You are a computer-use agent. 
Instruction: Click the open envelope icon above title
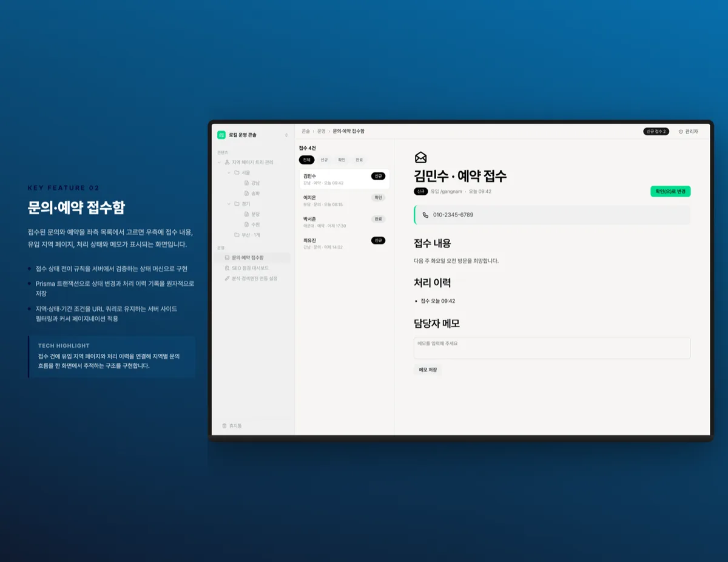click(420, 157)
